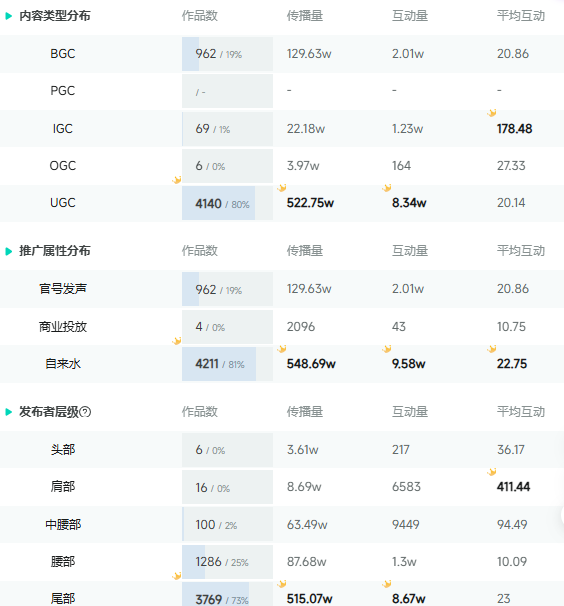Click the 自来水 4211 / 81% bar
Image resolution: width=564 pixels, height=606 pixels.
pos(227,364)
